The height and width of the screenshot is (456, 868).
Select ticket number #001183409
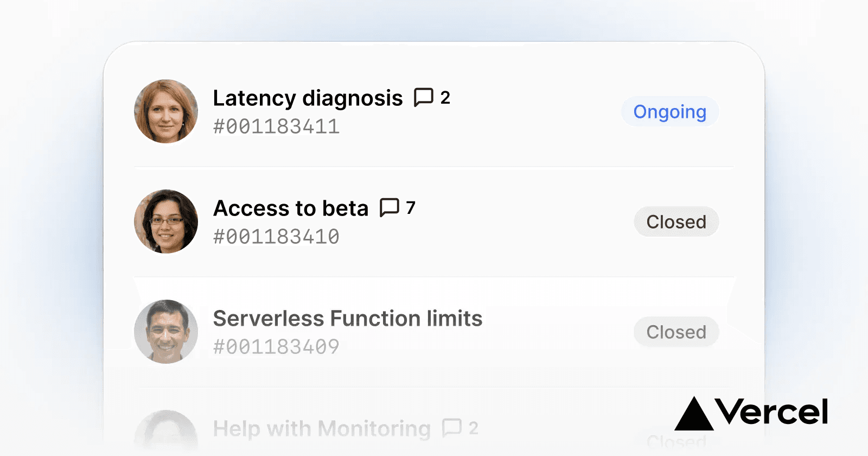coord(276,347)
